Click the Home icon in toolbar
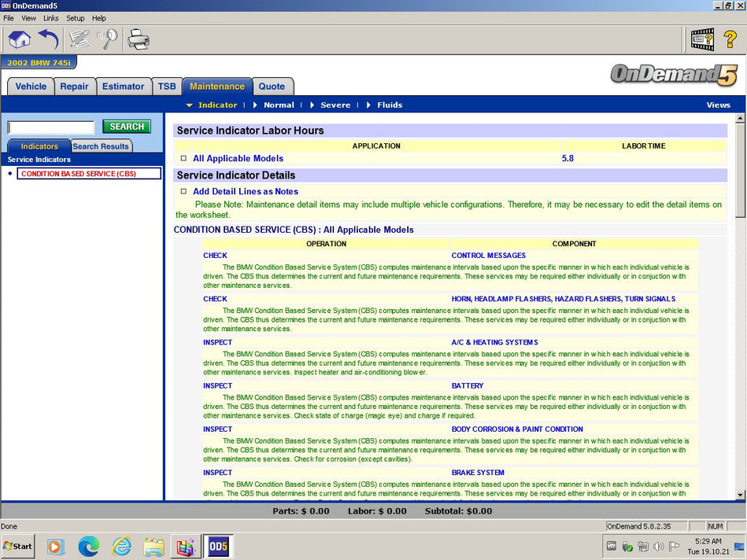The height and width of the screenshot is (560, 747). pyautogui.click(x=20, y=39)
